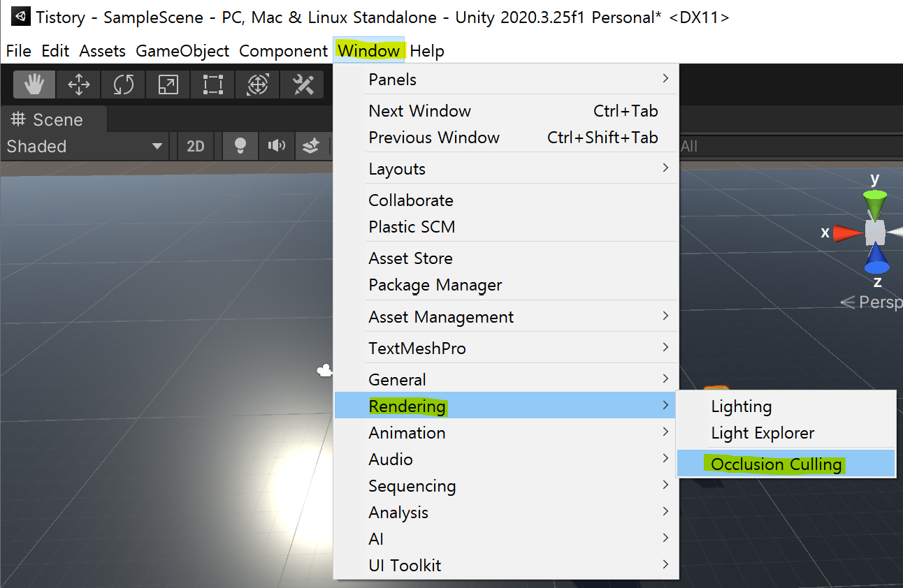The image size is (903, 588).
Task: Open the Light Explorer window
Action: (x=786, y=433)
